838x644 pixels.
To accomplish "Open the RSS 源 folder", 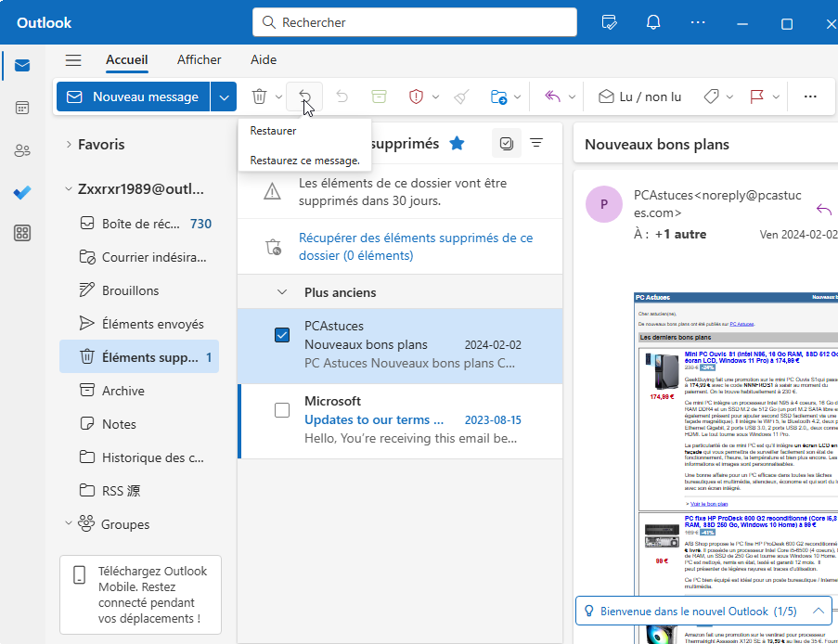I will [139, 491].
